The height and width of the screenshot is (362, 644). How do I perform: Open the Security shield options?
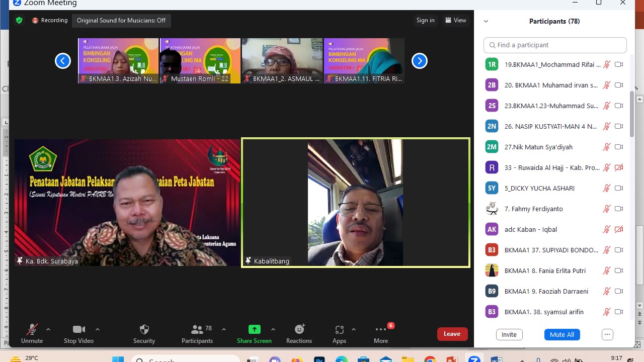tap(144, 333)
